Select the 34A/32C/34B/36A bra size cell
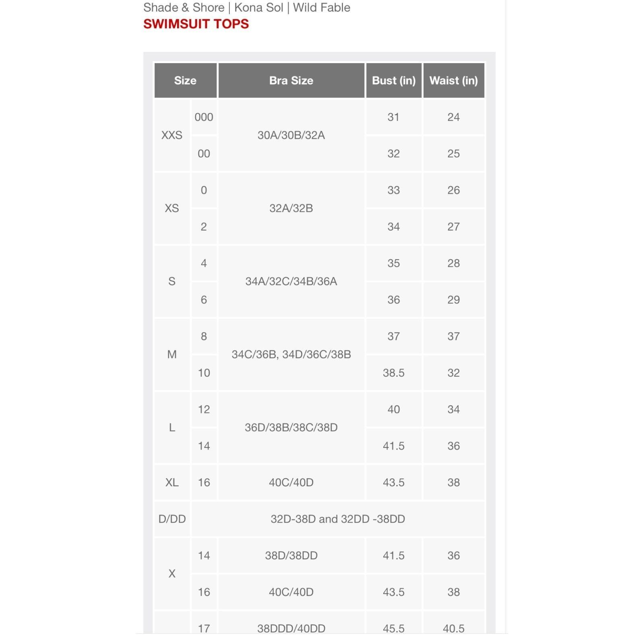The width and height of the screenshot is (644, 644). tap(291, 281)
